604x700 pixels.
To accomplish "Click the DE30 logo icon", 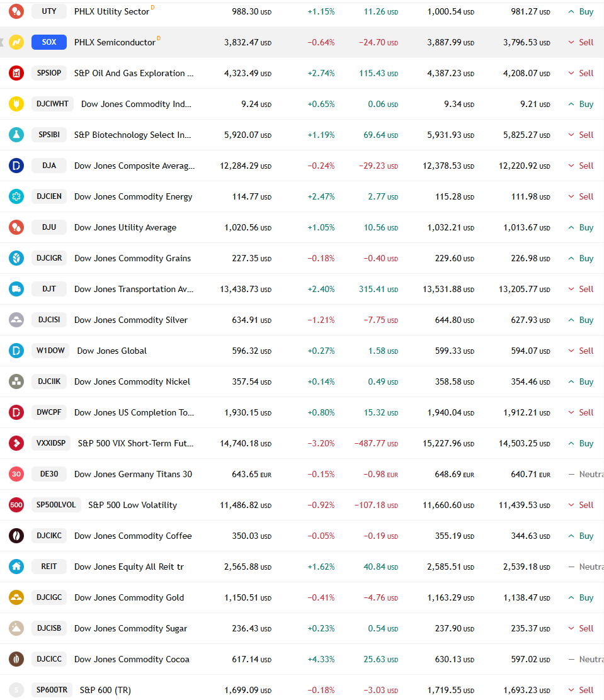I will pyautogui.click(x=16, y=473).
